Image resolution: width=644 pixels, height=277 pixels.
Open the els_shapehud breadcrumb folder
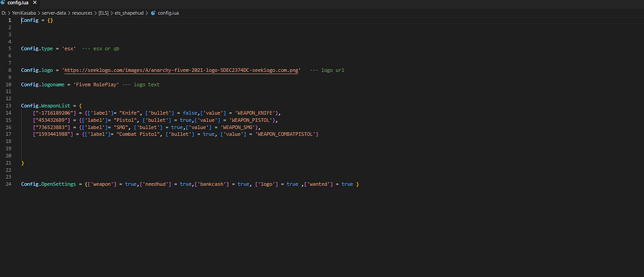(129, 13)
